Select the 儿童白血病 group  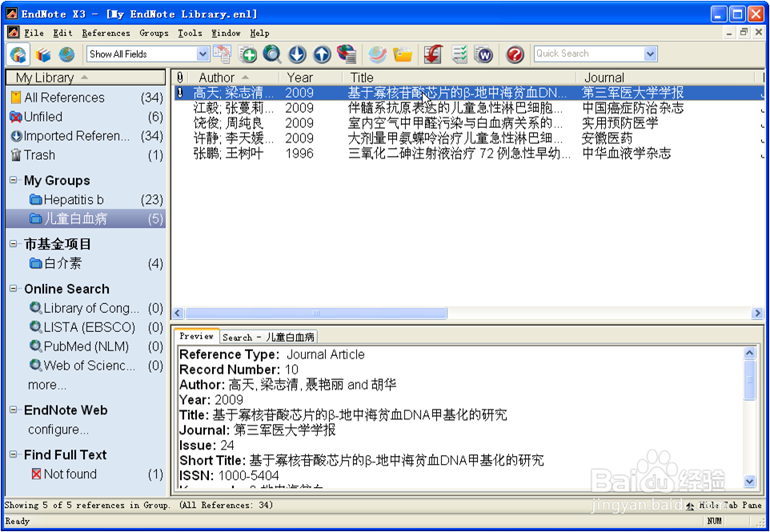[86, 219]
